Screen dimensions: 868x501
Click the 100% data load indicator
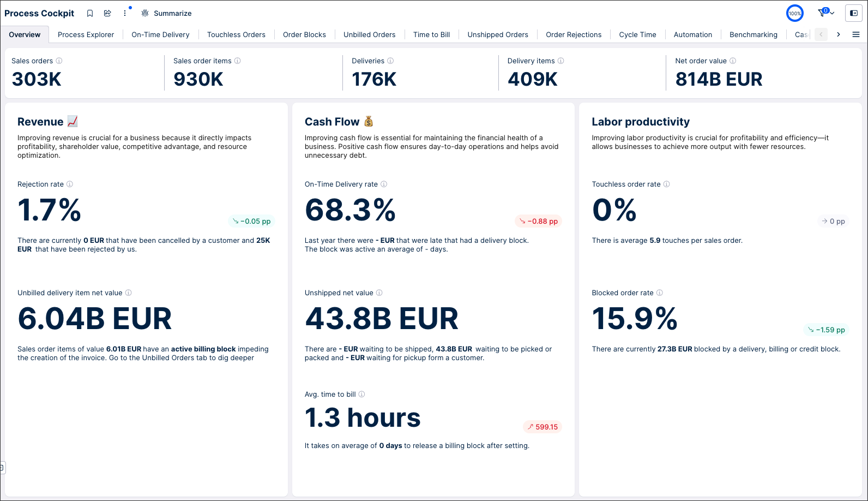(795, 13)
